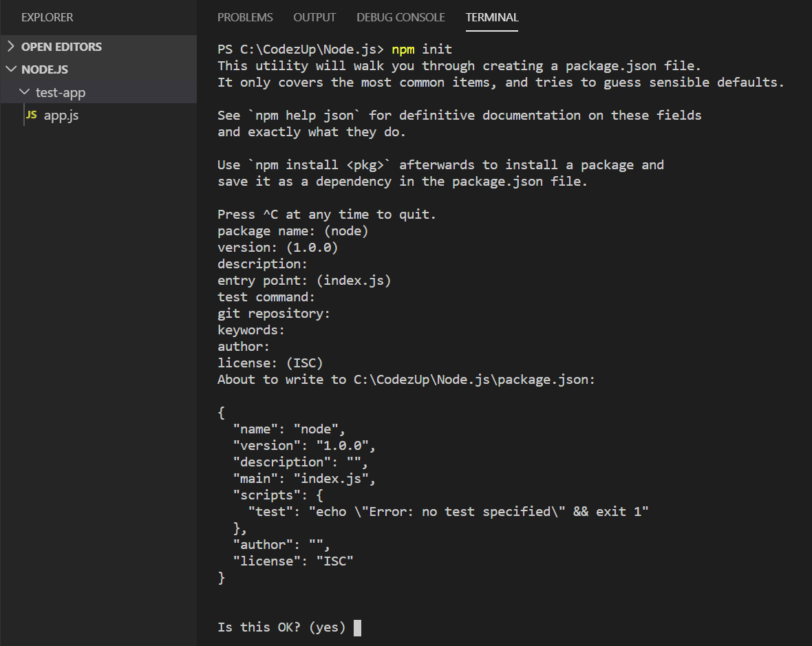
Task: Click the active TERMINAL tab
Action: tap(491, 17)
